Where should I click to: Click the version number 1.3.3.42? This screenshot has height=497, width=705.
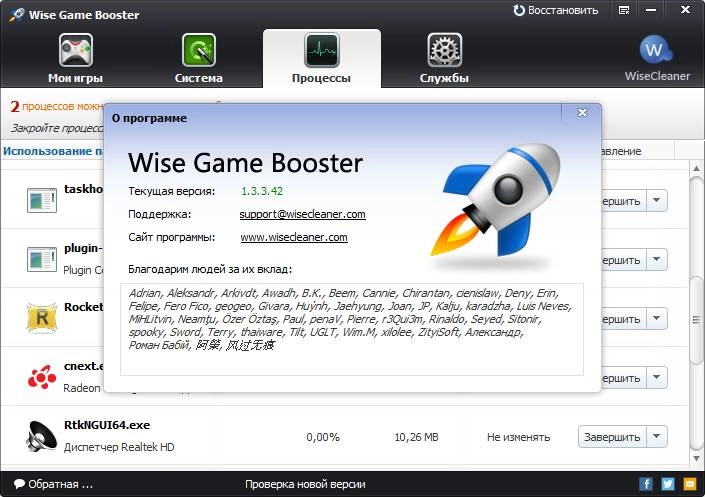click(262, 191)
